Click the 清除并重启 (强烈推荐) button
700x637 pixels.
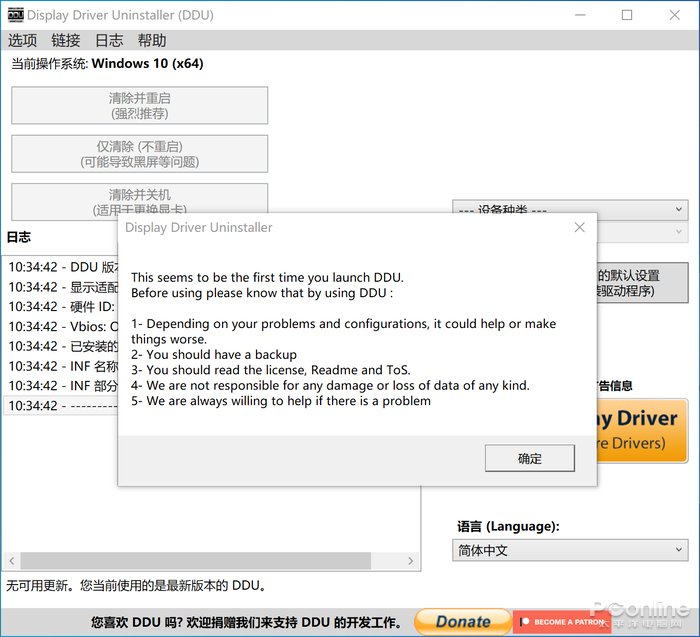tap(139, 106)
